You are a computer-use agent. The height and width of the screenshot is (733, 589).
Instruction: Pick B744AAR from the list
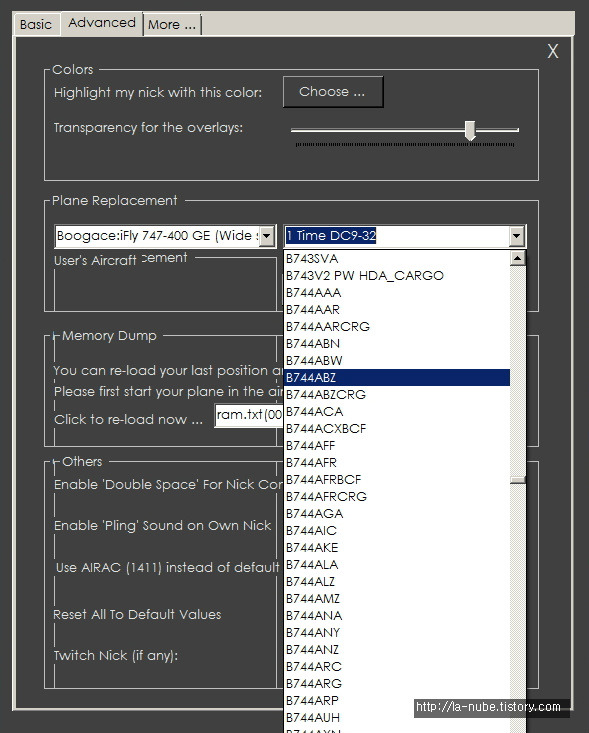point(396,309)
